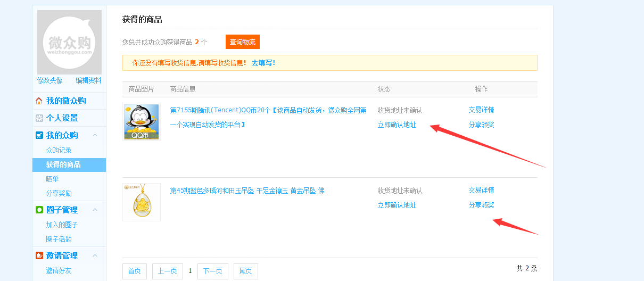Open 交易详情 for the QQ币 item
644x281 pixels.
[x=481, y=110]
